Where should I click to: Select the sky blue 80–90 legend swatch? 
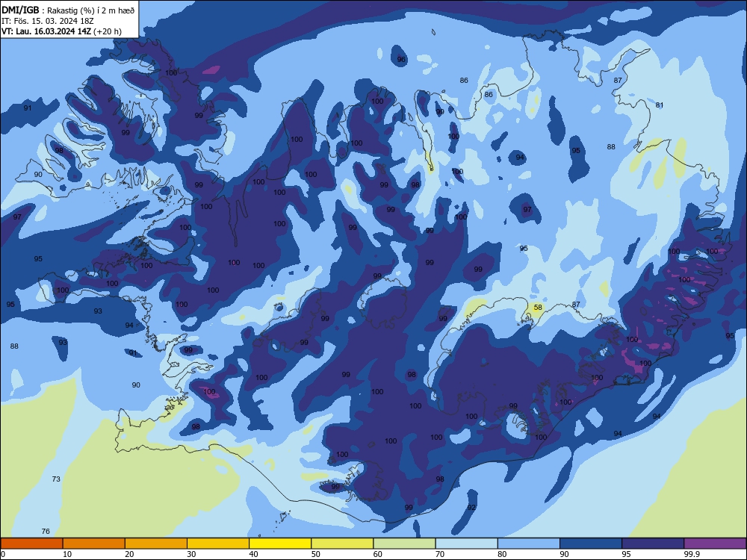(x=529, y=544)
